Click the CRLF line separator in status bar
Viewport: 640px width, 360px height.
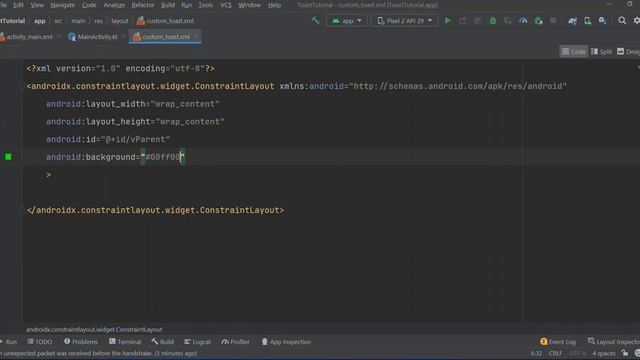[555, 353]
